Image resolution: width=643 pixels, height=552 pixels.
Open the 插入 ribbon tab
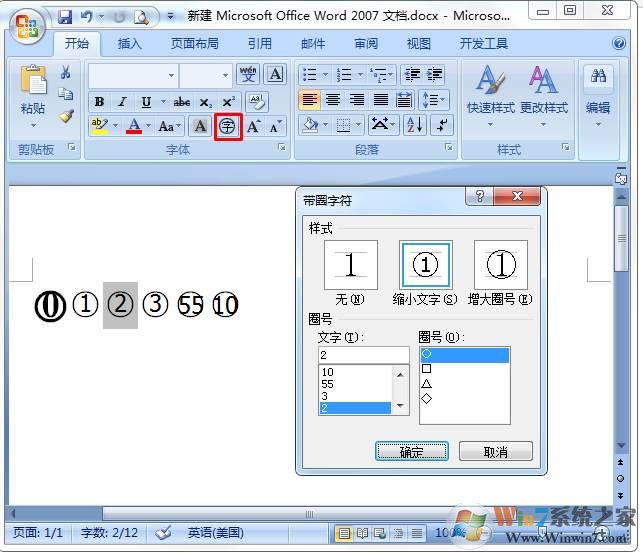[130, 43]
